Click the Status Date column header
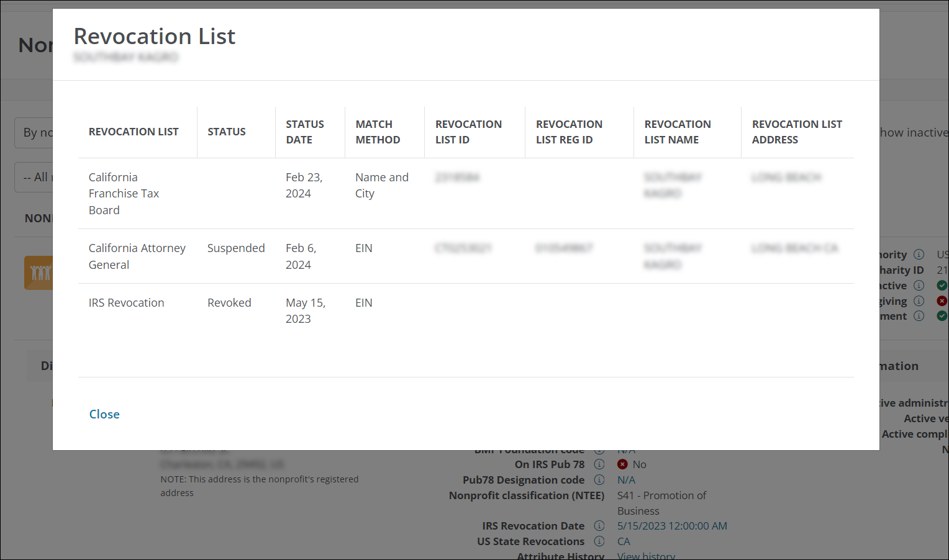This screenshot has height=560, width=949. coord(305,132)
